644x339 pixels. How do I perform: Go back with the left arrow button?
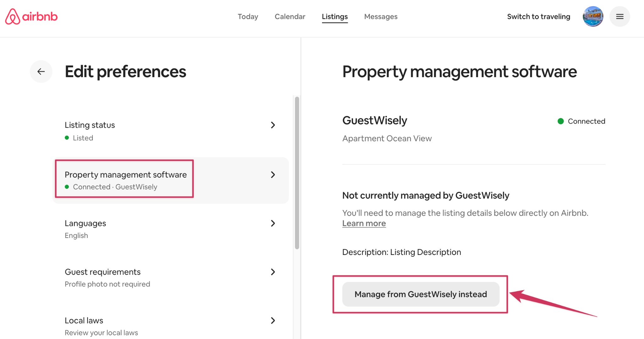(x=41, y=71)
